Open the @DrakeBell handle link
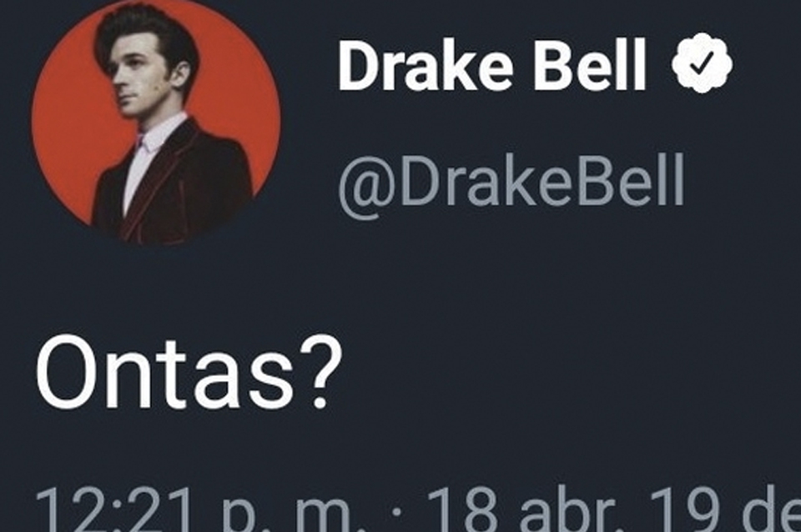 [511, 183]
